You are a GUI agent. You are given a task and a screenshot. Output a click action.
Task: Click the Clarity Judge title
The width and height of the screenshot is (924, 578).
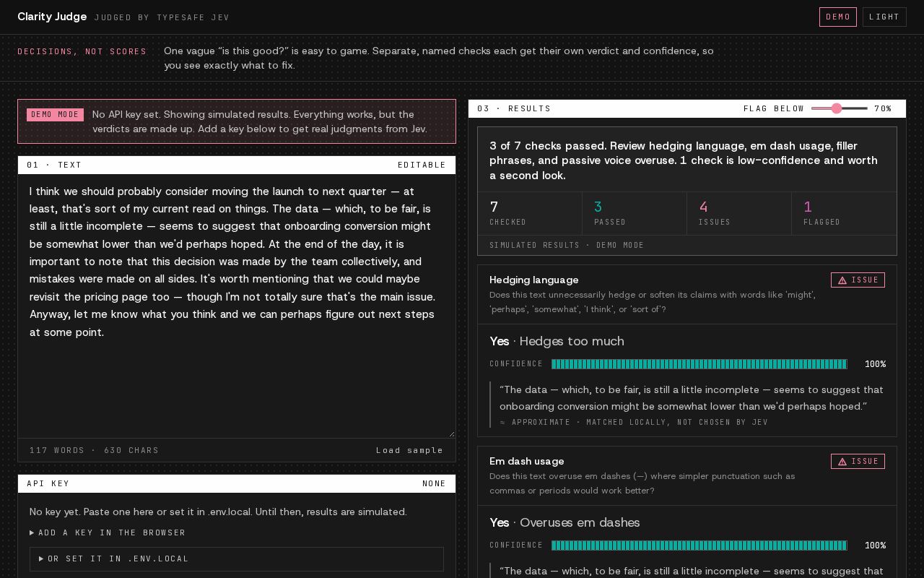52,17
